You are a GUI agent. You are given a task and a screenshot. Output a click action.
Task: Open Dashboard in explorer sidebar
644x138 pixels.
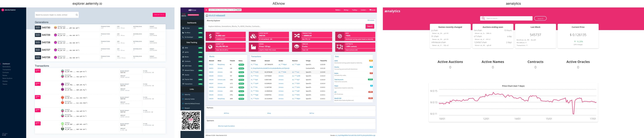click(6, 64)
